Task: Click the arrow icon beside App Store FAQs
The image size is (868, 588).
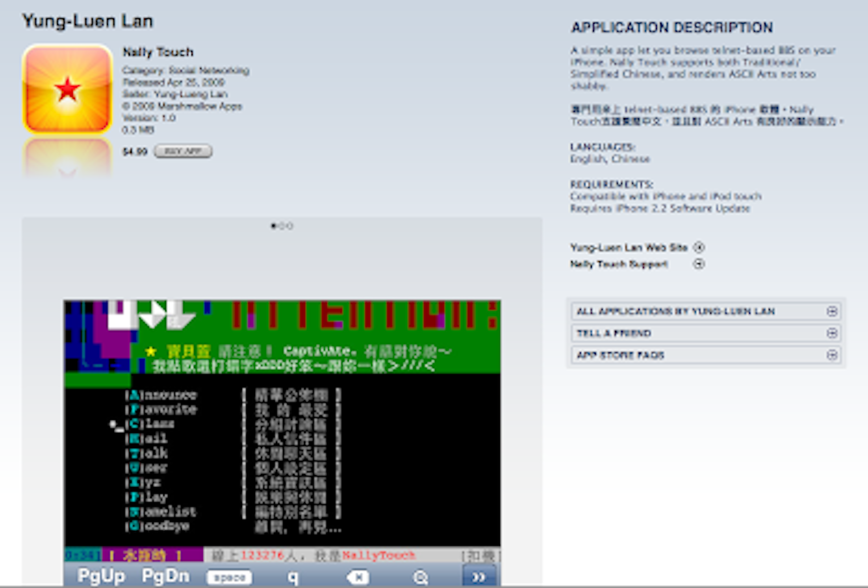Action: tap(832, 355)
